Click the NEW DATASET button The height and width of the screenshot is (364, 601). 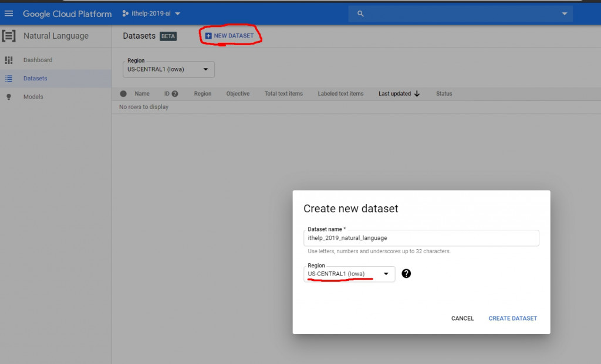229,36
